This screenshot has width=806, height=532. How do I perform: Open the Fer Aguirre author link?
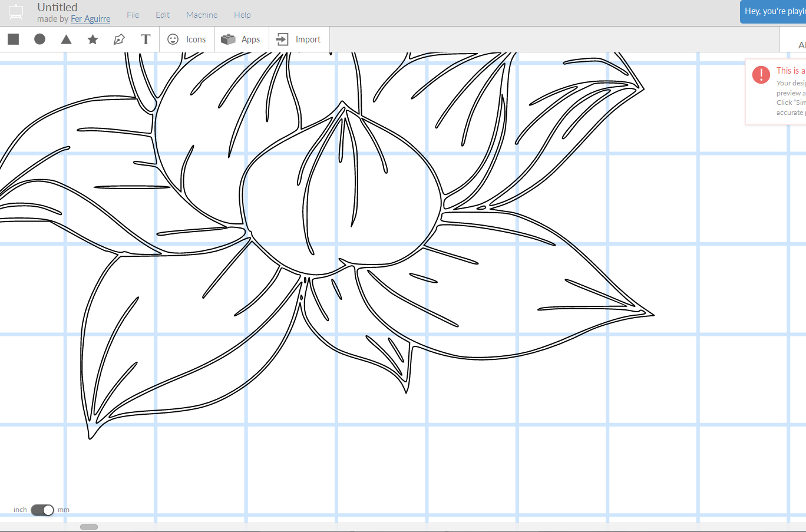tap(90, 19)
